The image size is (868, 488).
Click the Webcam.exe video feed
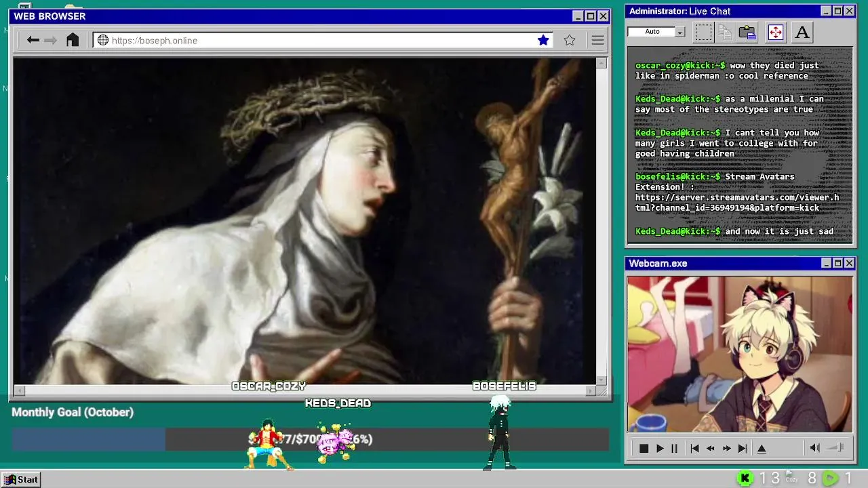click(x=740, y=354)
